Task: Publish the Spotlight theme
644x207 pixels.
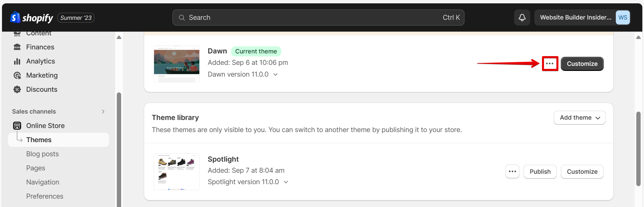Action: pyautogui.click(x=540, y=171)
